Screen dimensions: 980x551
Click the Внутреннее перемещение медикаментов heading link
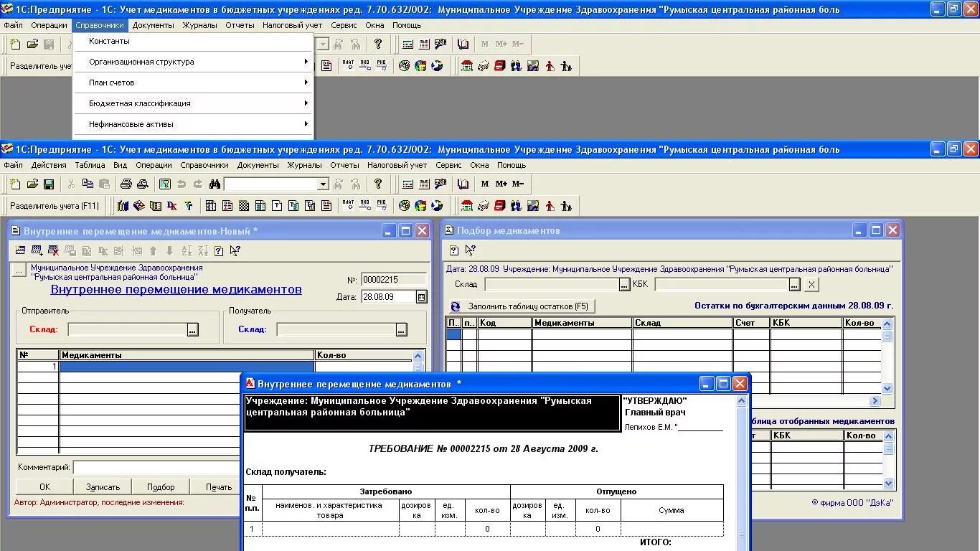[x=176, y=290]
